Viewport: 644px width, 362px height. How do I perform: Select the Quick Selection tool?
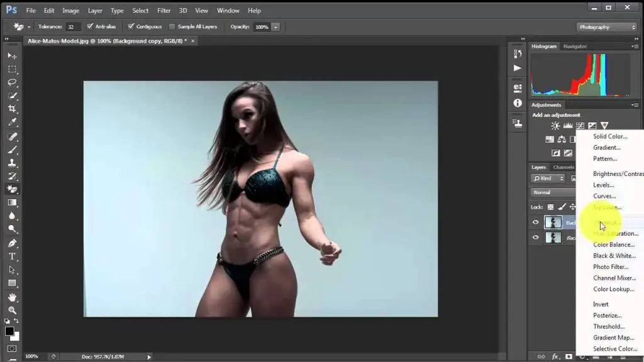(x=12, y=96)
